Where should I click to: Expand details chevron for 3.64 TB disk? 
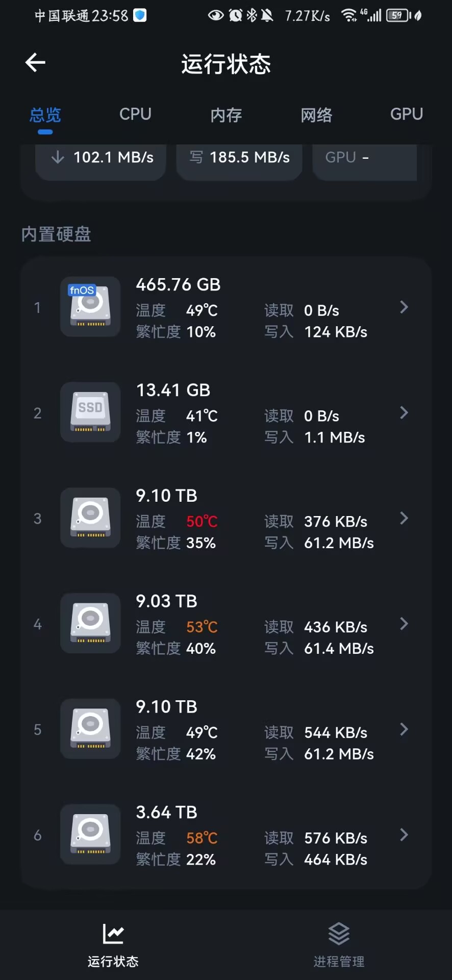404,835
